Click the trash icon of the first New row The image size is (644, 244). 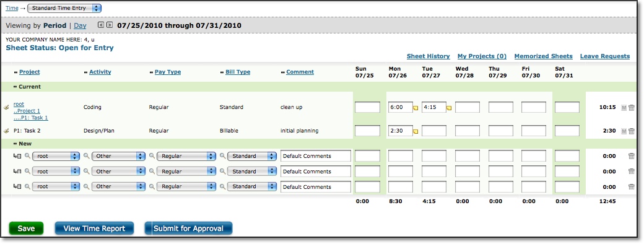click(x=632, y=156)
